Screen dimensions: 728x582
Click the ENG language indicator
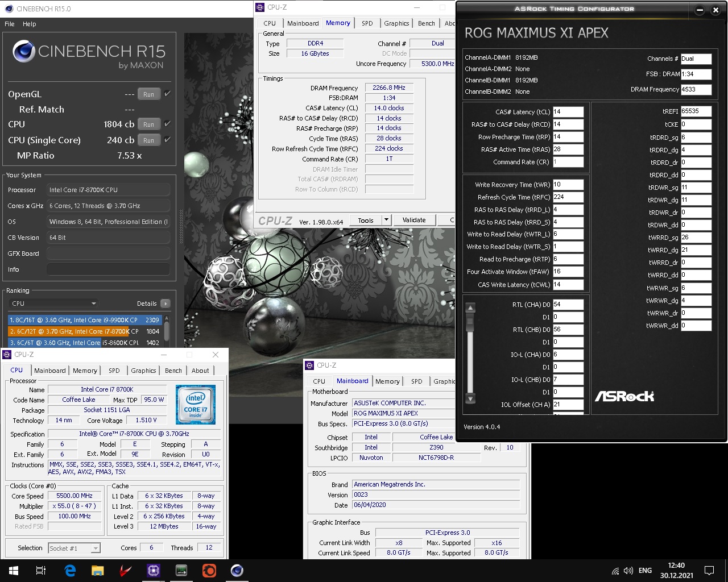pyautogui.click(x=645, y=571)
